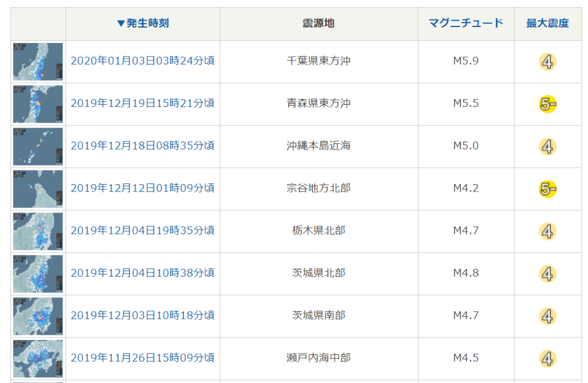
Task: Click intensity 4 icon for 栃木県北部 row
Action: pyautogui.click(x=547, y=231)
